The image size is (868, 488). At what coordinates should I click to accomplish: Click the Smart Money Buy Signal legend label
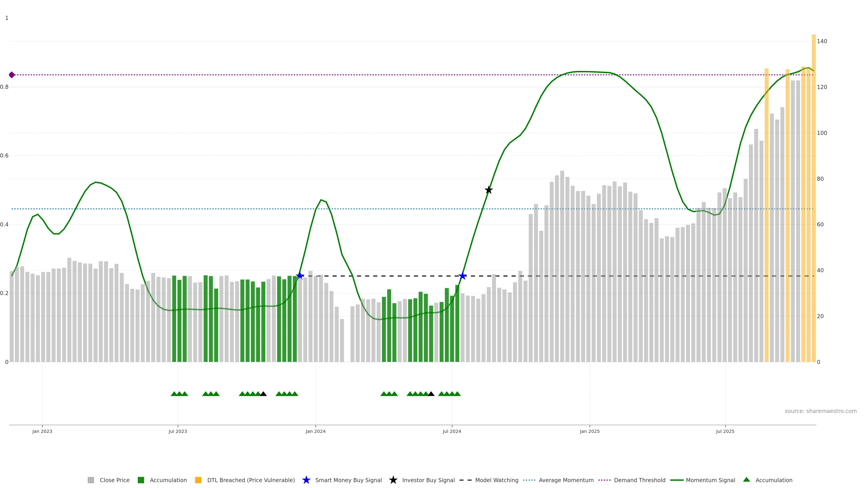coord(348,480)
